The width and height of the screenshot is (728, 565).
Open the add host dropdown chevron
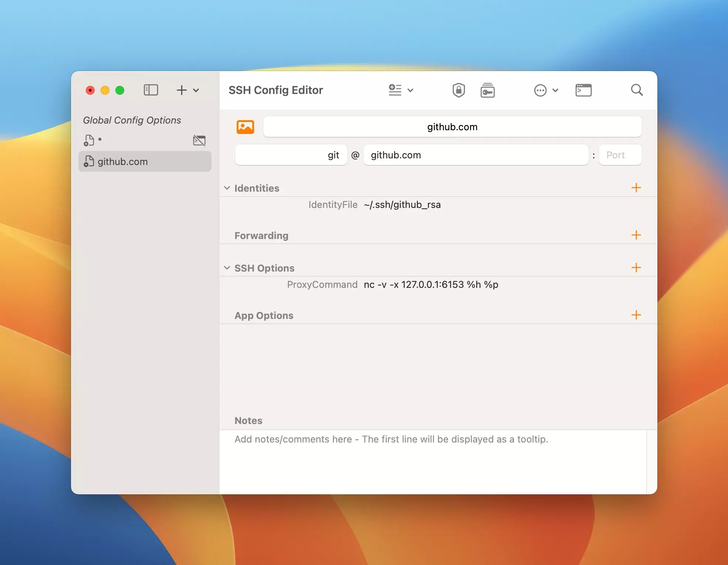196,90
